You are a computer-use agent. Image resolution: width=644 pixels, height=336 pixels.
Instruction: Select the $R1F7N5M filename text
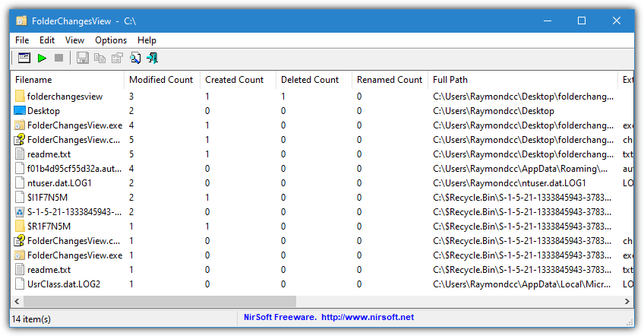click(49, 227)
